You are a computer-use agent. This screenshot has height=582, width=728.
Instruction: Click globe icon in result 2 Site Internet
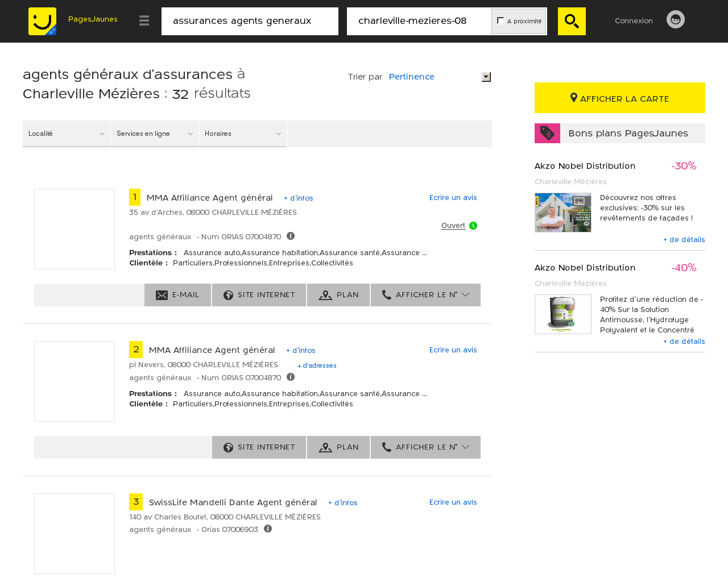click(x=228, y=447)
